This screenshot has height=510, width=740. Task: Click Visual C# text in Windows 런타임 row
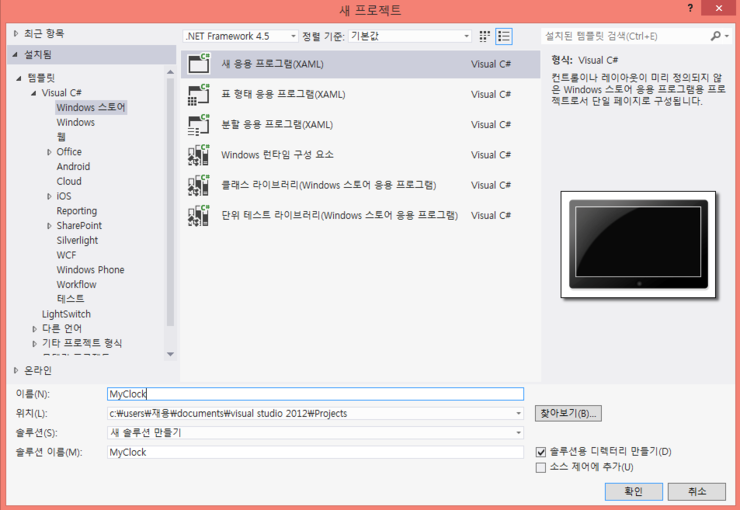pyautogui.click(x=491, y=155)
